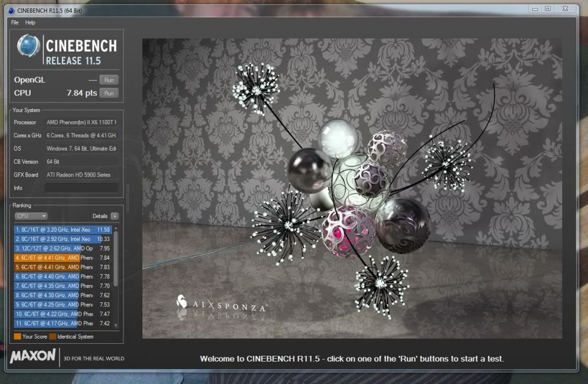Click the CINEBENCH title bar app icon
Image resolution: width=588 pixels, height=384 pixels.
tap(11, 10)
